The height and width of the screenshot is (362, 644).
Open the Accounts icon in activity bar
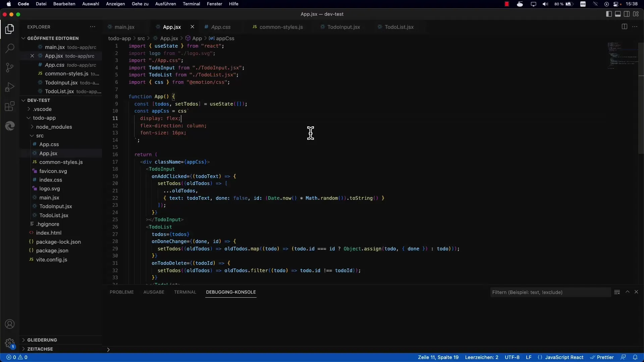click(x=10, y=324)
